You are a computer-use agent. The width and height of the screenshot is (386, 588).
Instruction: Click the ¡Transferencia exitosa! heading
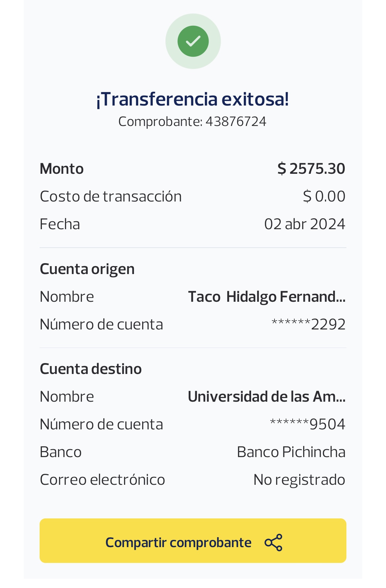click(193, 99)
